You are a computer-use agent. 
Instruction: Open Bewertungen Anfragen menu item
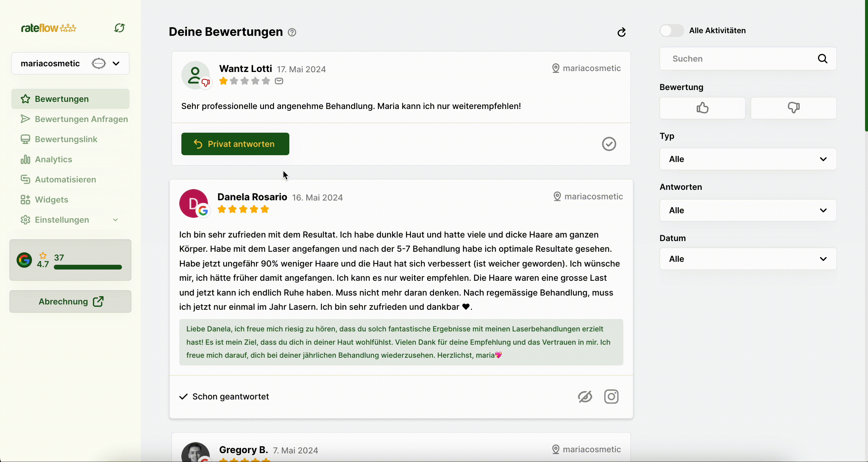[81, 119]
